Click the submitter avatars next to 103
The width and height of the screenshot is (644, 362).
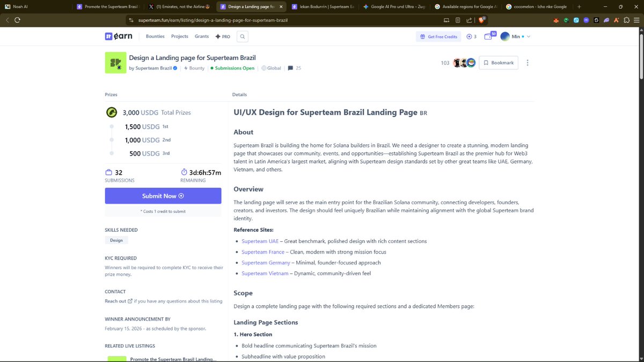pyautogui.click(x=464, y=63)
